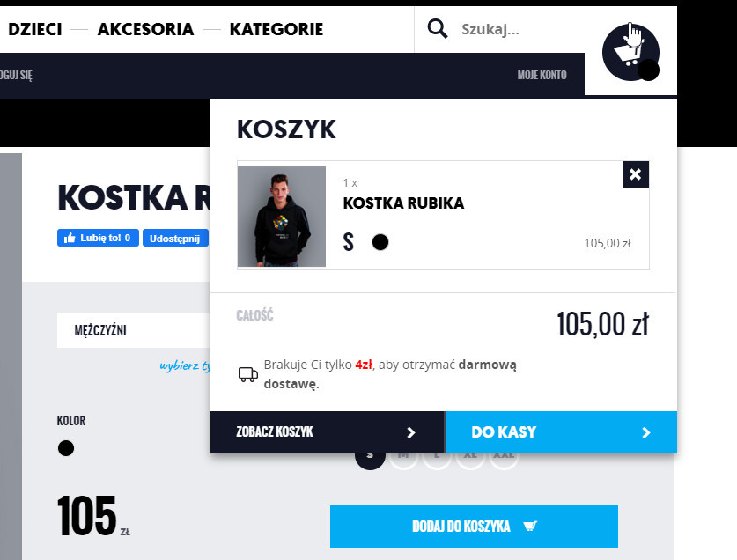This screenshot has width=737, height=560.
Task: Click the Zobacz Koszyk button
Action: point(328,432)
